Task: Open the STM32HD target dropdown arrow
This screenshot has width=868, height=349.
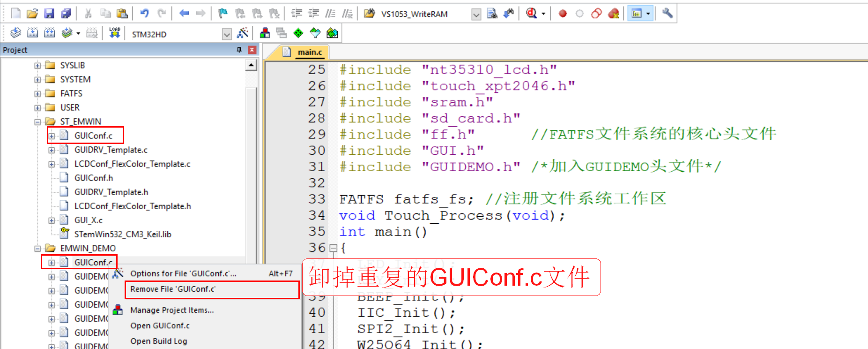Action: tap(227, 34)
